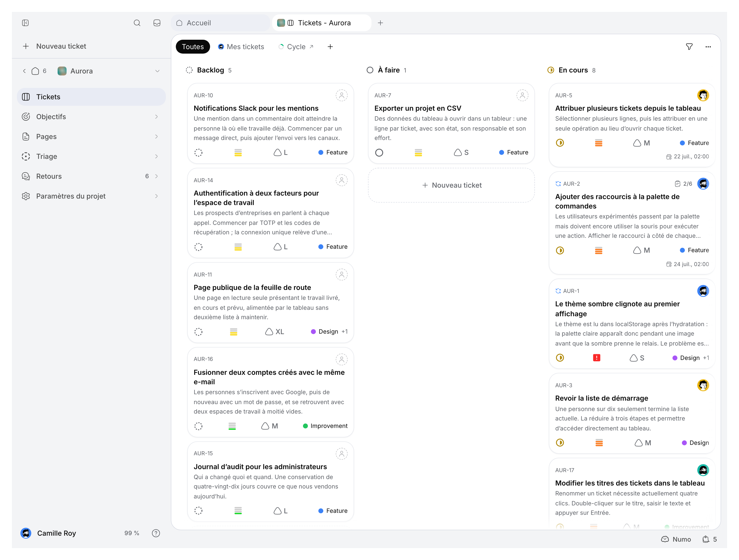Open the three-dot board options menu
The height and width of the screenshot is (560, 739).
point(708,47)
